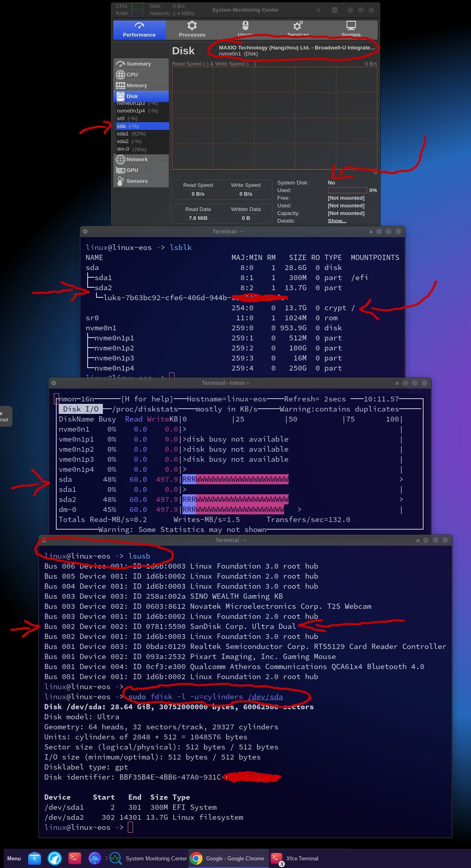Open System Monitoring Center hamburger menu
Screen dimensions: 471x868
pos(334,10)
